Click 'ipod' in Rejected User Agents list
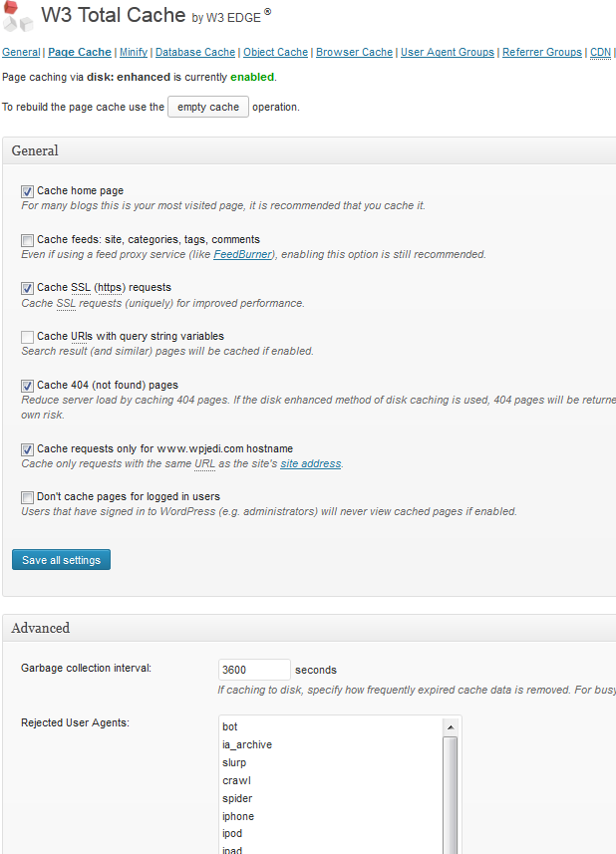Image resolution: width=616 pixels, height=854 pixels. pos(232,833)
